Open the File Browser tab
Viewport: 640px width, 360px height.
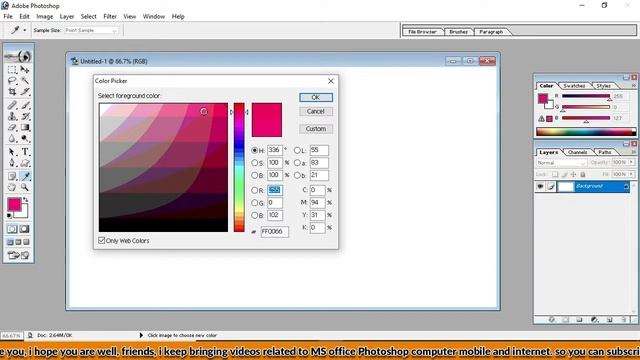[422, 31]
